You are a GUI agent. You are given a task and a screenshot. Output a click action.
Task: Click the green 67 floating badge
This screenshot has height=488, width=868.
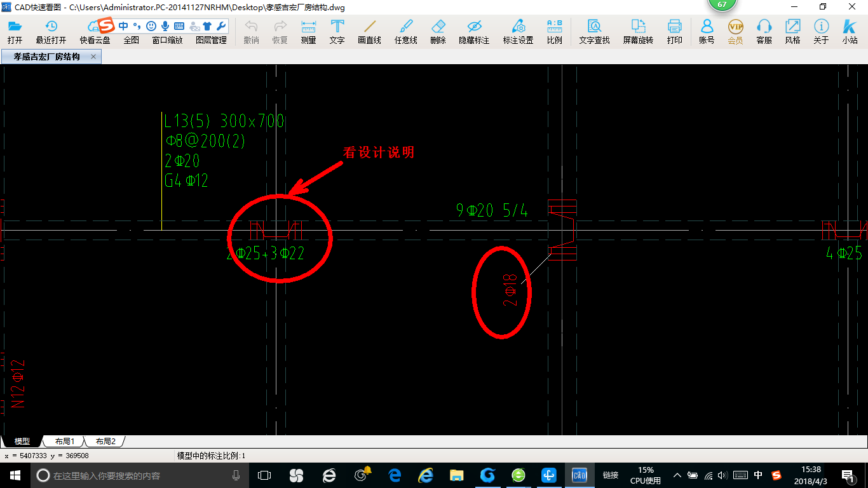click(x=722, y=4)
